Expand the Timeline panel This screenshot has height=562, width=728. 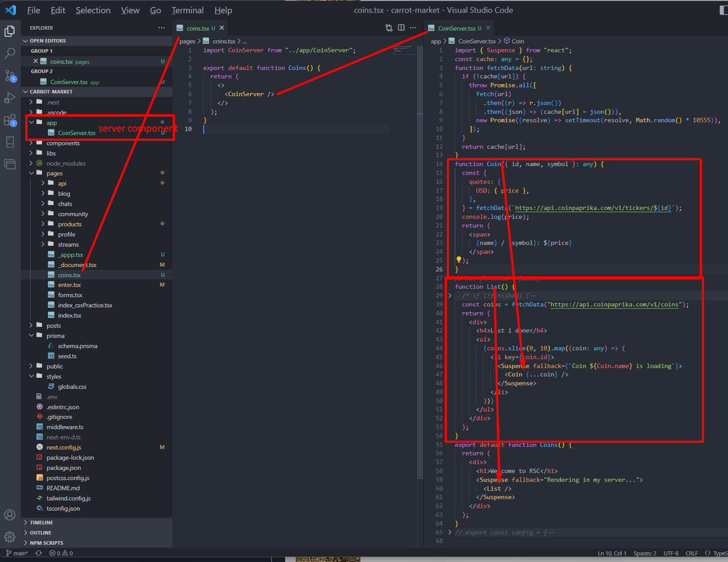[97, 523]
